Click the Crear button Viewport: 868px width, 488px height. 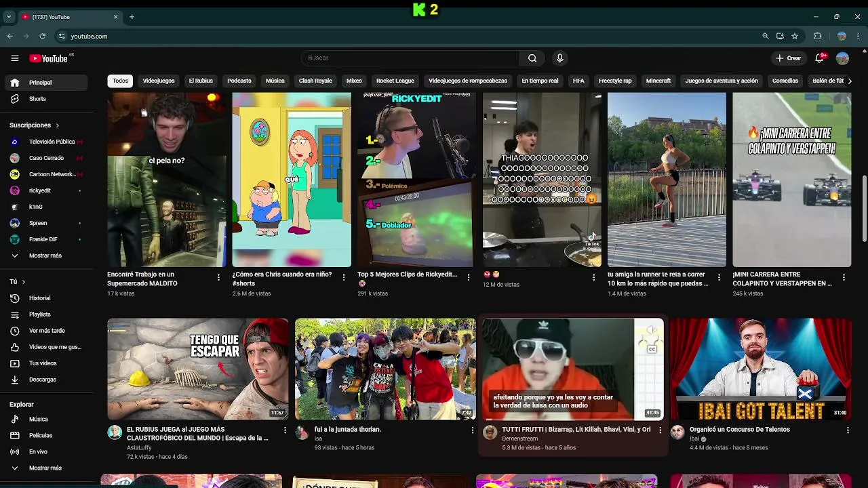tap(789, 58)
